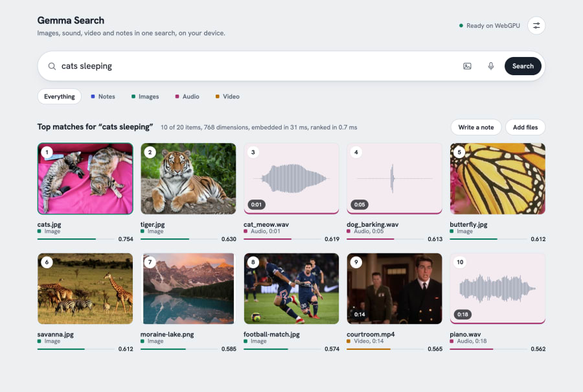Click the 0.754 score for cats.jpg

[126, 239]
